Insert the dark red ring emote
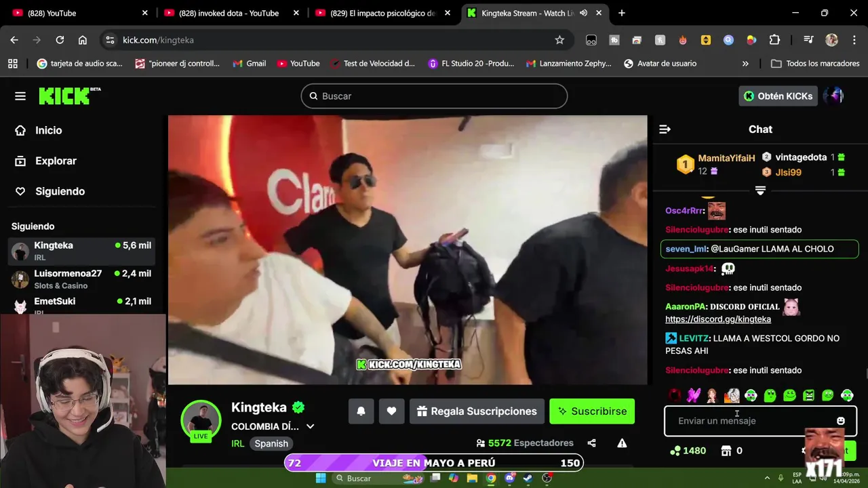This screenshot has width=868, height=488. point(674,395)
